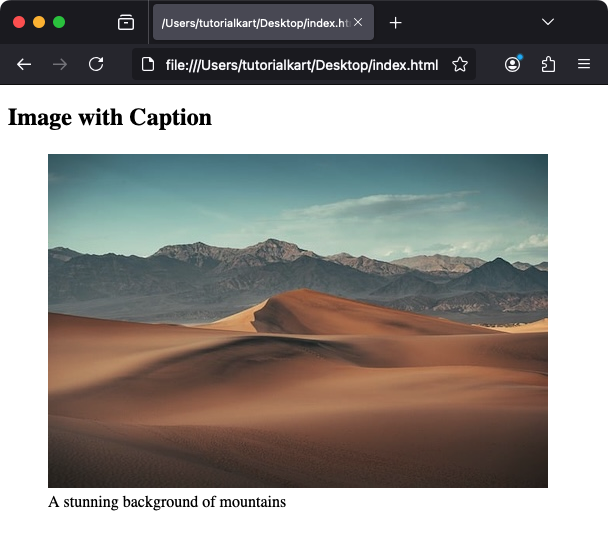Open Firefox View tab icon
Viewport: 608px width, 541px height.
(126, 22)
